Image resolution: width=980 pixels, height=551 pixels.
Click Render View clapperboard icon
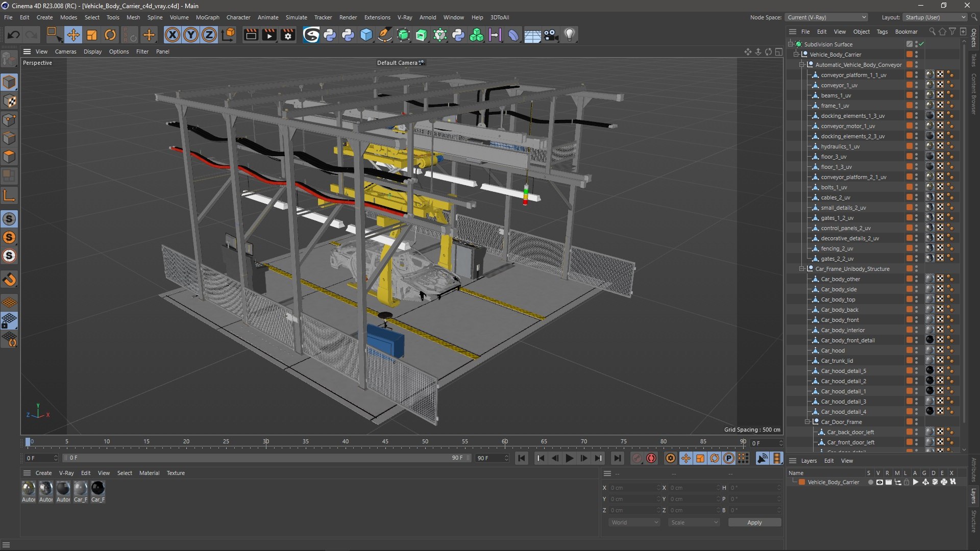click(x=251, y=35)
